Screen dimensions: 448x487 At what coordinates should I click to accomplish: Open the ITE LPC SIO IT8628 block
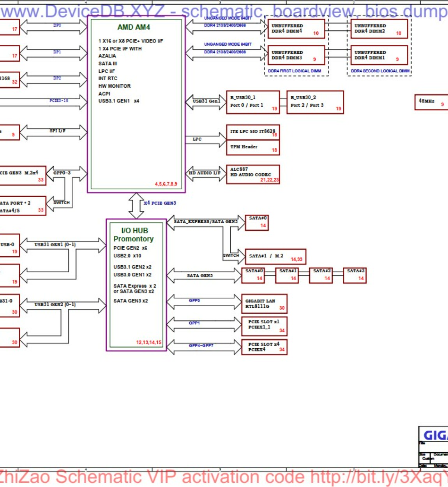253,132
